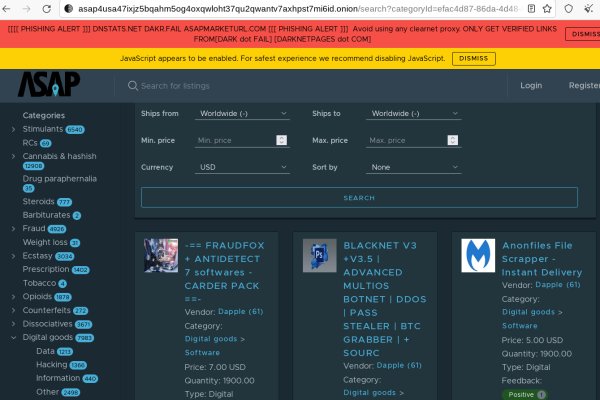The height and width of the screenshot is (400, 600).
Task: Click the Max. price stepper arrows
Action: [x=453, y=140]
